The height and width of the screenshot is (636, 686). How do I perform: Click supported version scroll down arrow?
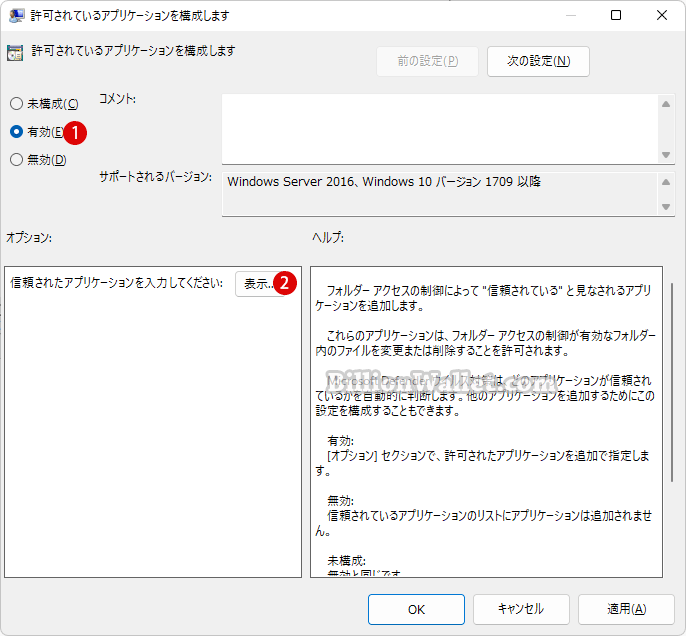[666, 207]
